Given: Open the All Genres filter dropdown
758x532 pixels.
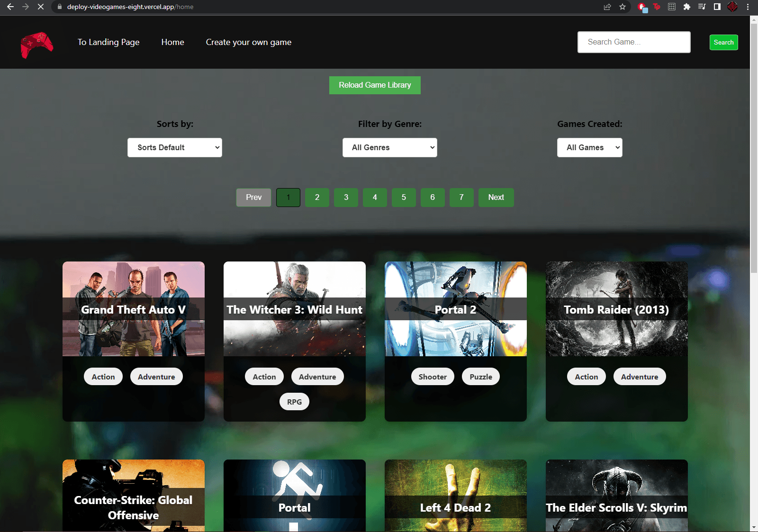Looking at the screenshot, I should point(390,147).
